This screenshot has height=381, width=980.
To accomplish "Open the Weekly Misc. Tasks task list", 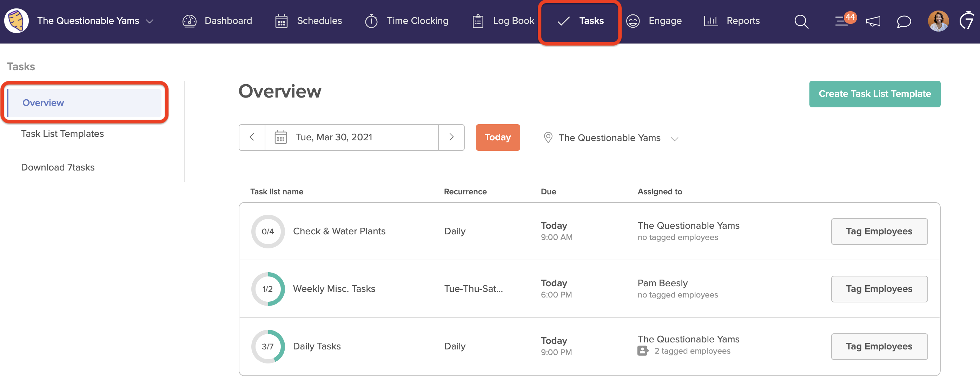I will point(334,289).
